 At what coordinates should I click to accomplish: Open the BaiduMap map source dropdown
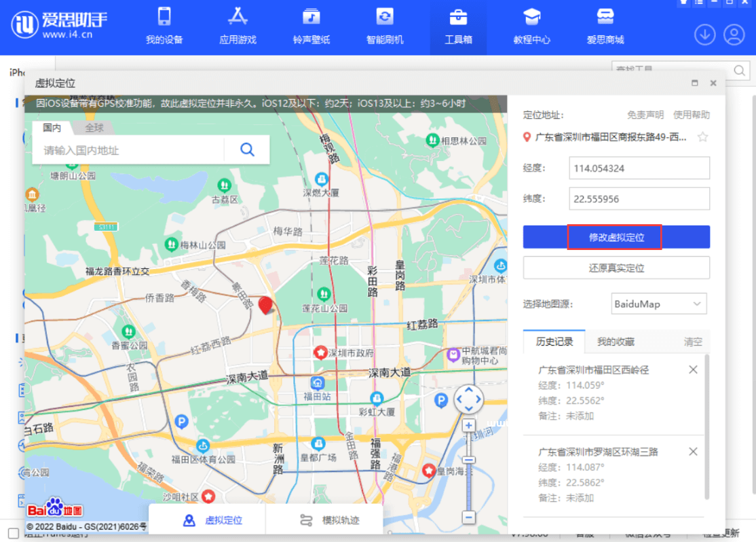click(658, 304)
